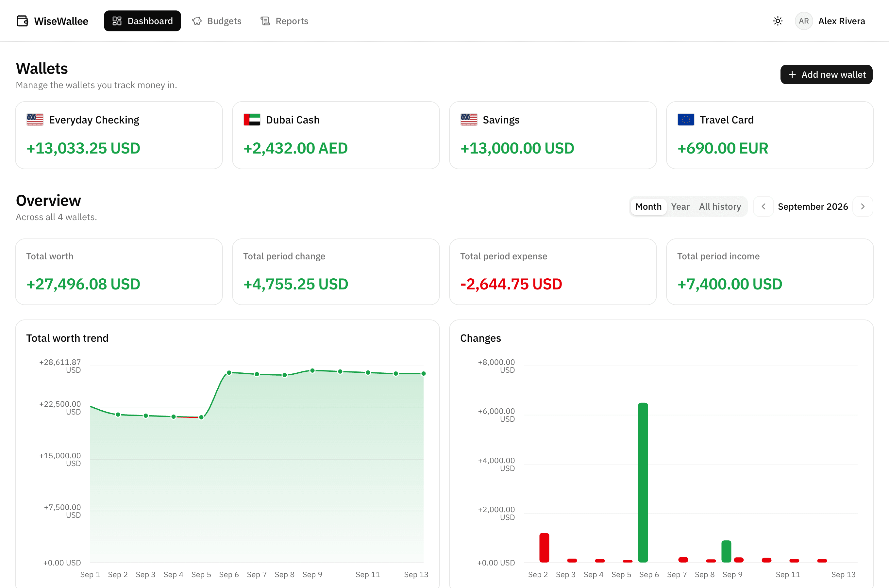The height and width of the screenshot is (588, 889).
Task: Click the AR user avatar
Action: pyautogui.click(x=803, y=21)
